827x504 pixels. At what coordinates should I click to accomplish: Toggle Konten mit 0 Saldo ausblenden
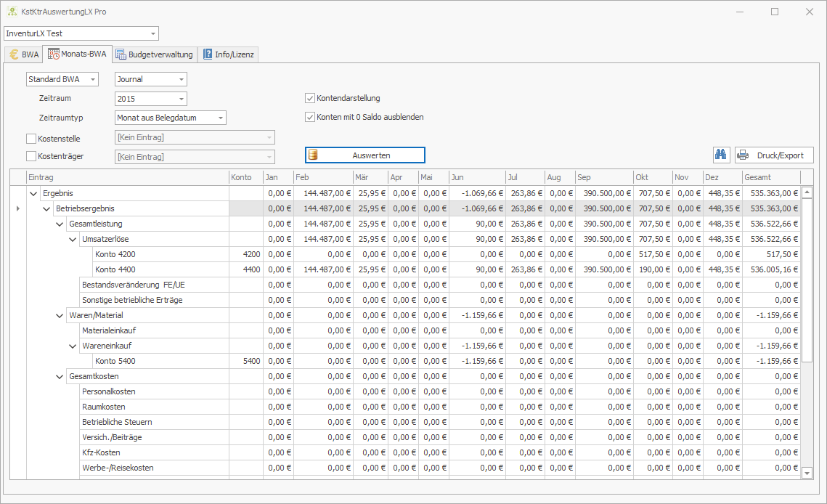click(x=310, y=117)
